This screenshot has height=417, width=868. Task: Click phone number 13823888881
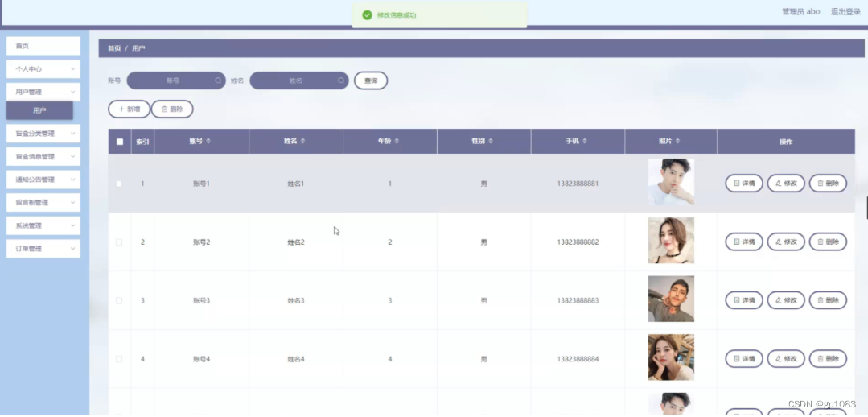(x=578, y=184)
